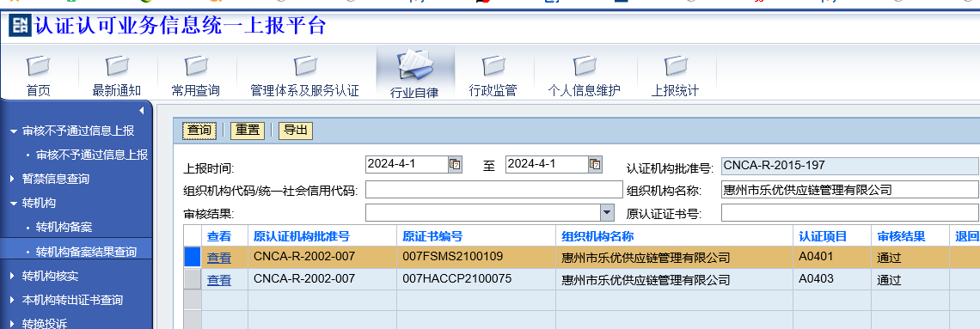Expand the 转机构核实 tree section

click(x=13, y=276)
